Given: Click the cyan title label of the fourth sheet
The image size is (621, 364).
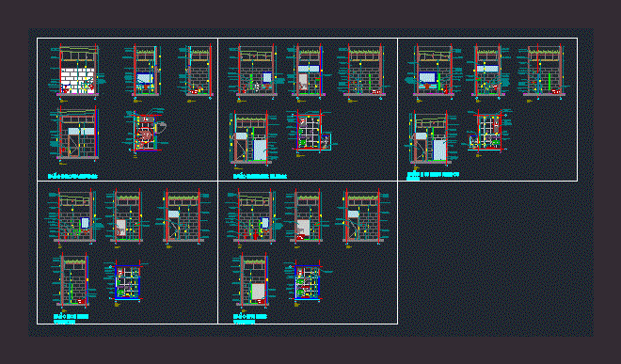Looking at the screenshot, I should click(x=71, y=319).
